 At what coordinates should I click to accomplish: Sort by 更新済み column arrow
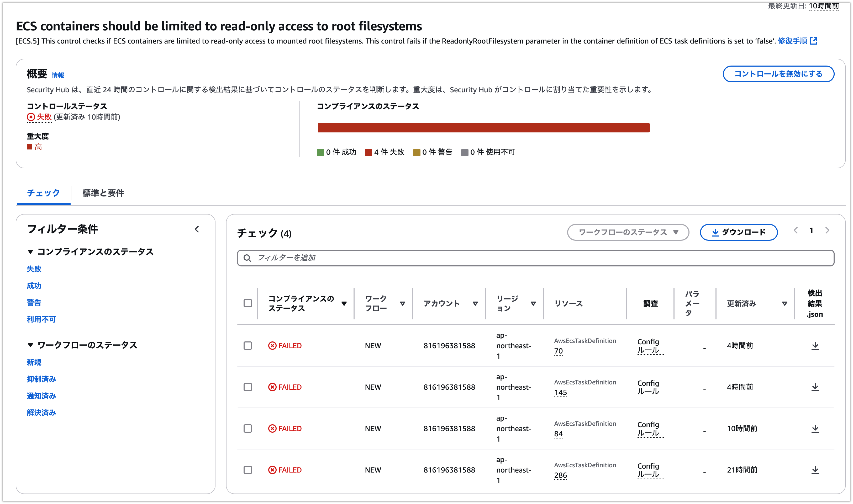(784, 304)
